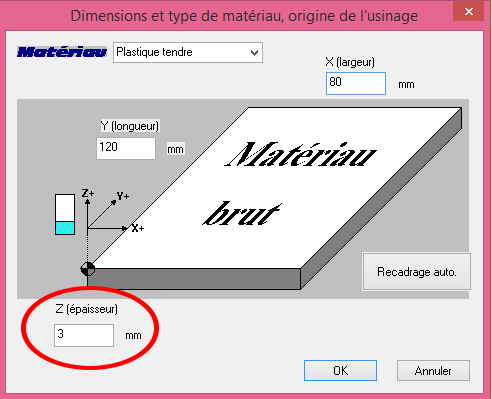
Task: Click the origin crosshair marker icon
Action: [88, 269]
